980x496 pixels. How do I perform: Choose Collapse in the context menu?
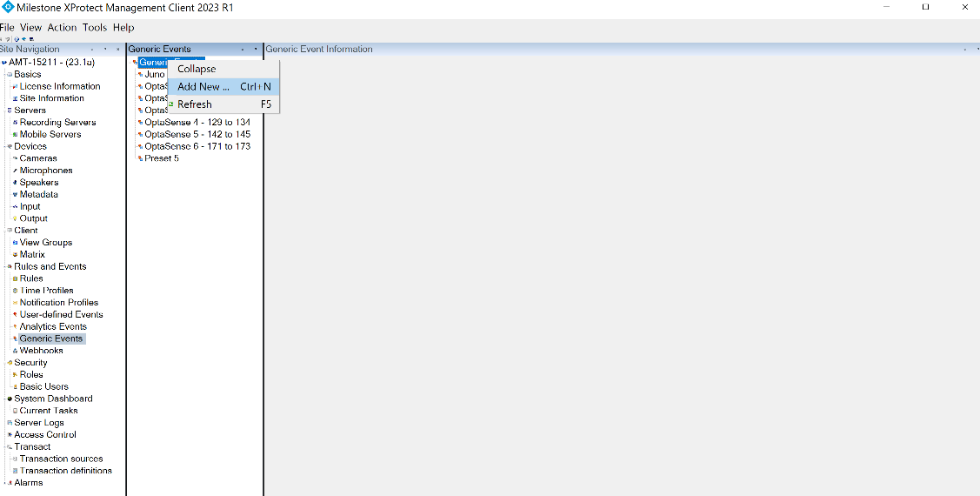point(197,69)
